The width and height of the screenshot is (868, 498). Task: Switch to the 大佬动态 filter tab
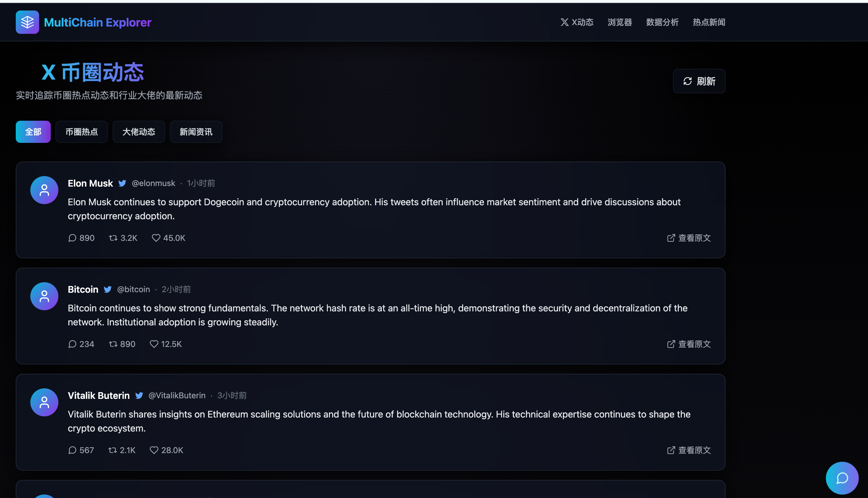(x=139, y=132)
